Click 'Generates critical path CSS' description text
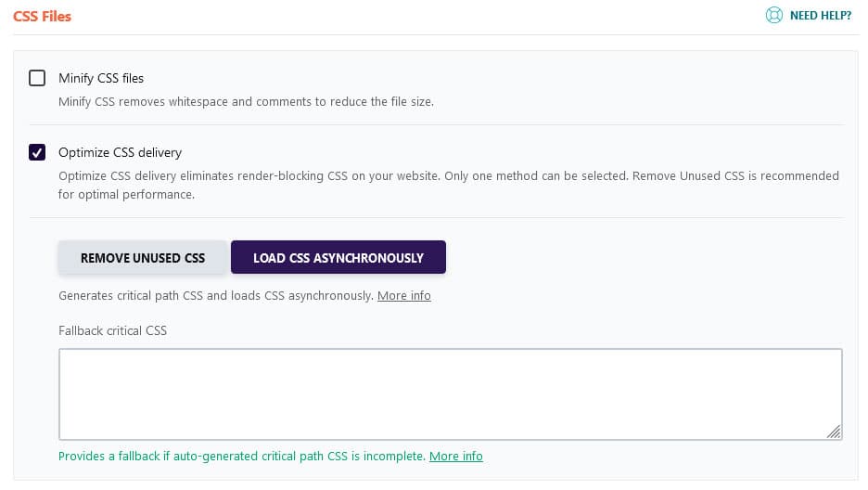Viewport: 868px width, 490px height. point(215,296)
